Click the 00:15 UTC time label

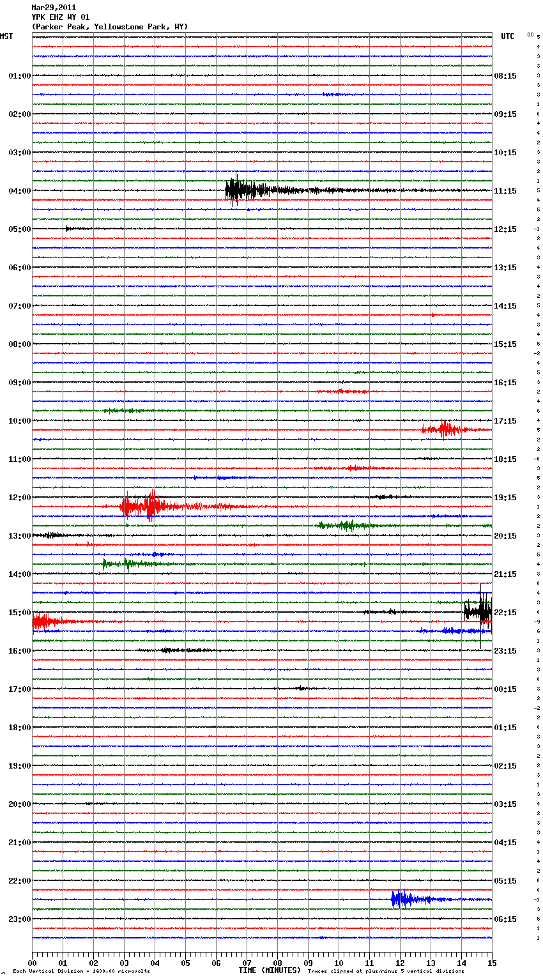pyautogui.click(x=505, y=689)
